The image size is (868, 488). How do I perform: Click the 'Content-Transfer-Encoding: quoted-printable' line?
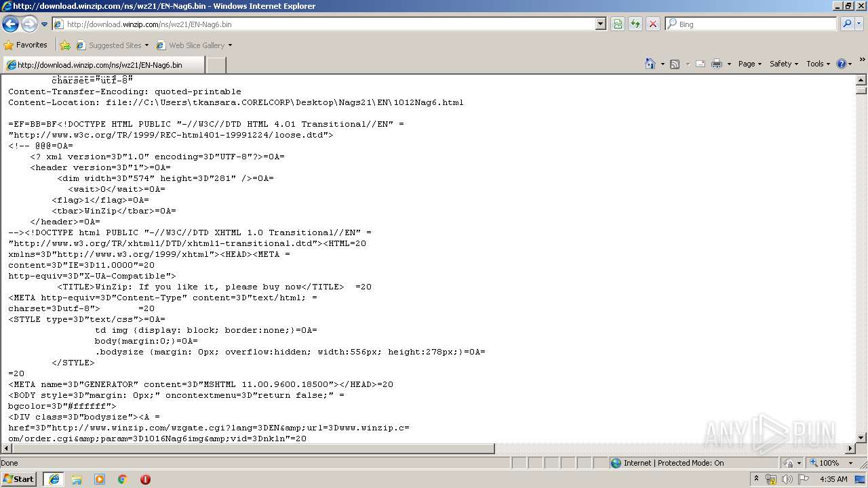[125, 91]
